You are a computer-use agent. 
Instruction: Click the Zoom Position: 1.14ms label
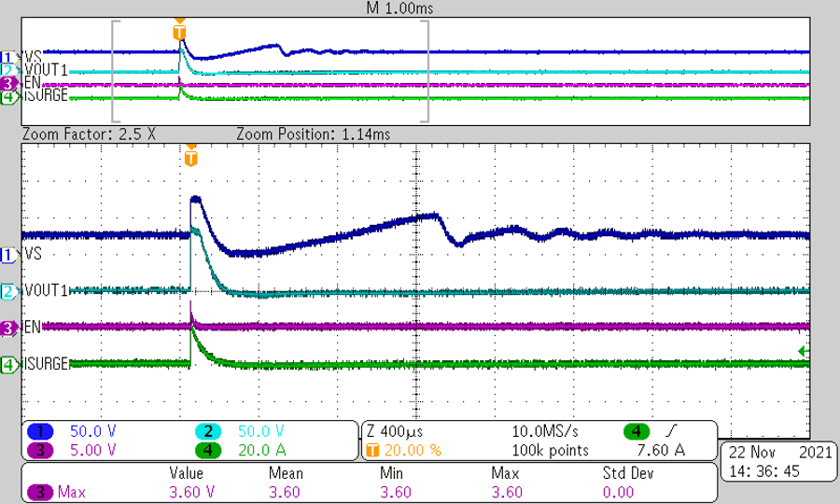pyautogui.click(x=314, y=133)
